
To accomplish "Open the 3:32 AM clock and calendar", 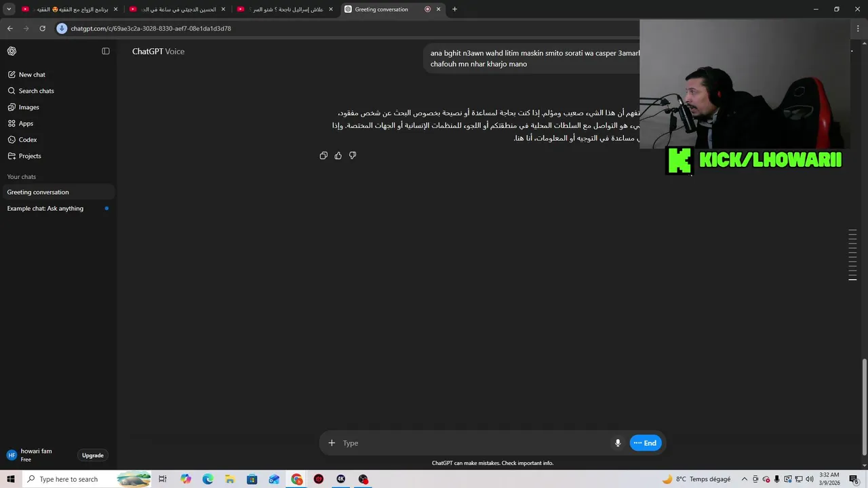I will (x=829, y=479).
